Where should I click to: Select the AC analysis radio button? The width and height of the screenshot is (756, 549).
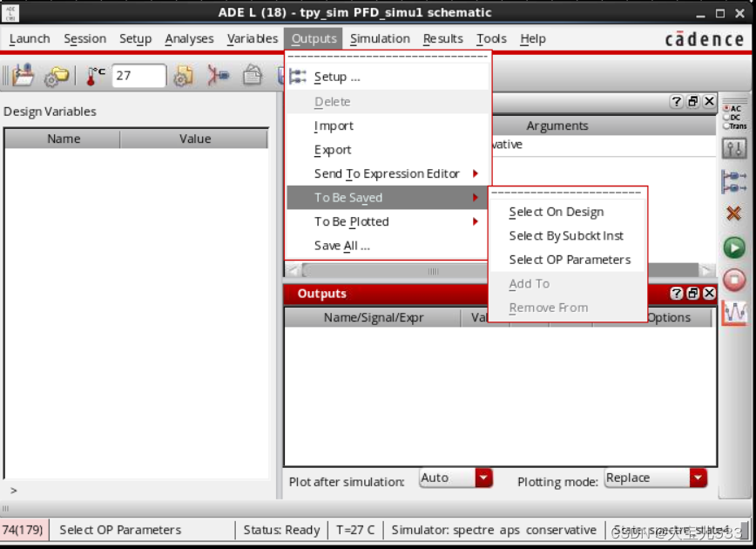(x=727, y=109)
